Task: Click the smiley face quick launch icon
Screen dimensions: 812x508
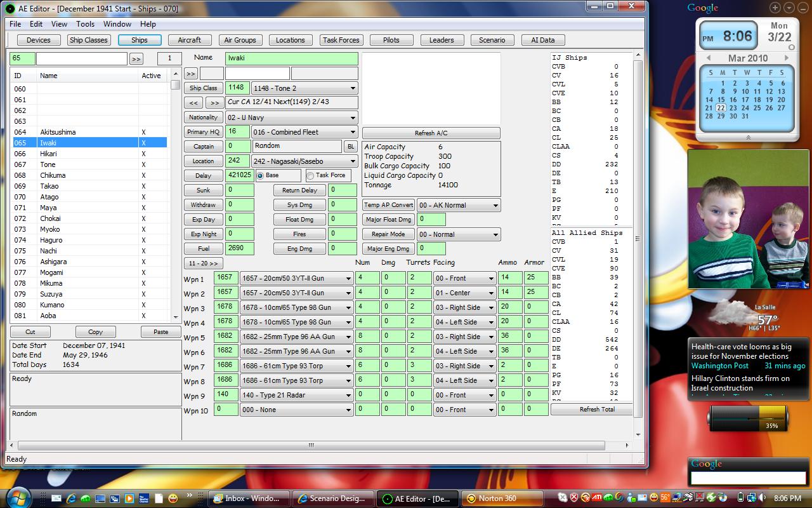Action: [x=173, y=498]
